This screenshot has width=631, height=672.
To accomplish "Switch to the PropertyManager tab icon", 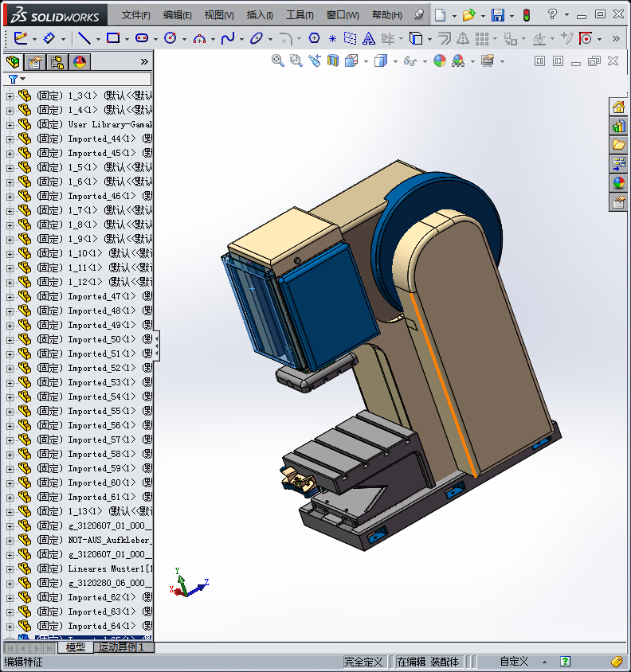I will click(35, 63).
